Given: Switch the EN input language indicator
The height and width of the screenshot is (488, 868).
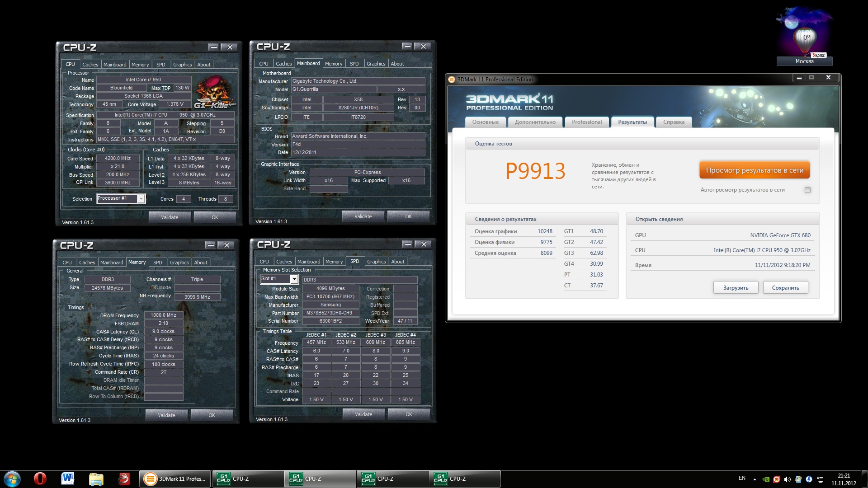Looking at the screenshot, I should (742, 478).
